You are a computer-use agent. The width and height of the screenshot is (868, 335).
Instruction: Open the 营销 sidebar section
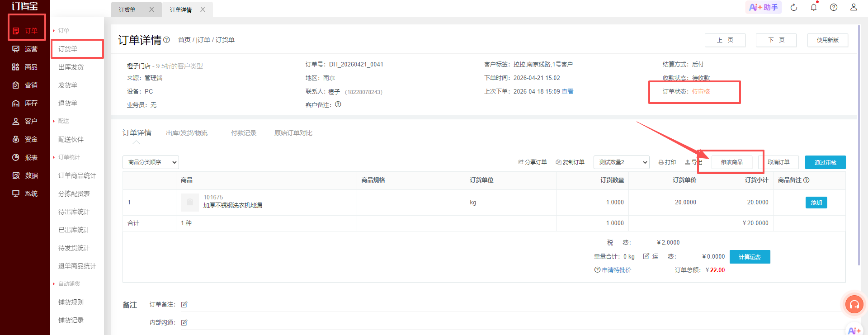(25, 85)
